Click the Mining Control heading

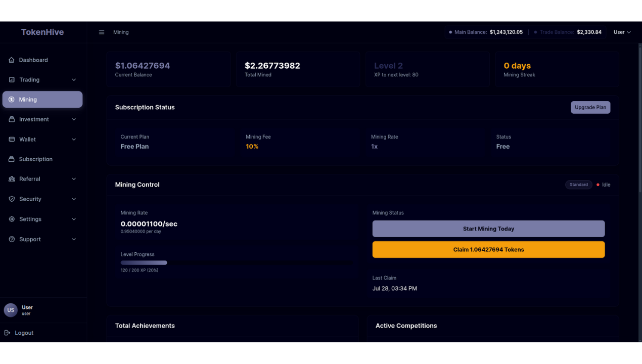tap(137, 185)
